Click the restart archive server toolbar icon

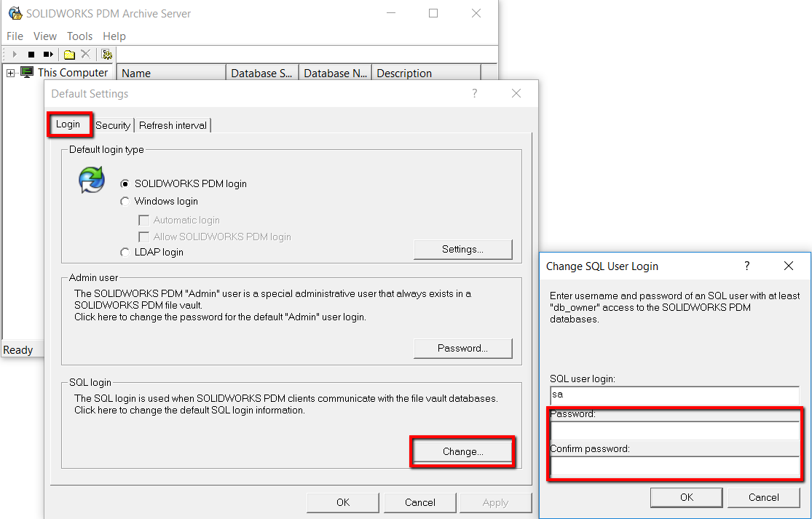coord(48,55)
